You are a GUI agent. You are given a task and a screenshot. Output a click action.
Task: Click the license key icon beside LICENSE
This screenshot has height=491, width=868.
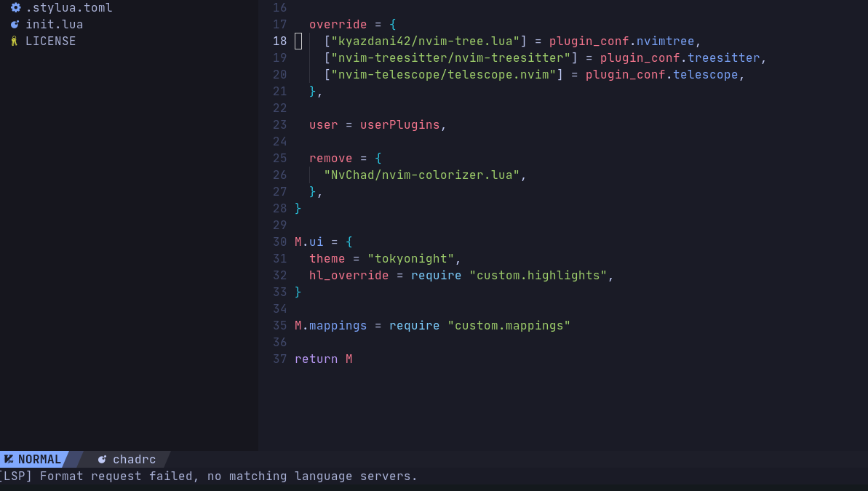(x=15, y=41)
